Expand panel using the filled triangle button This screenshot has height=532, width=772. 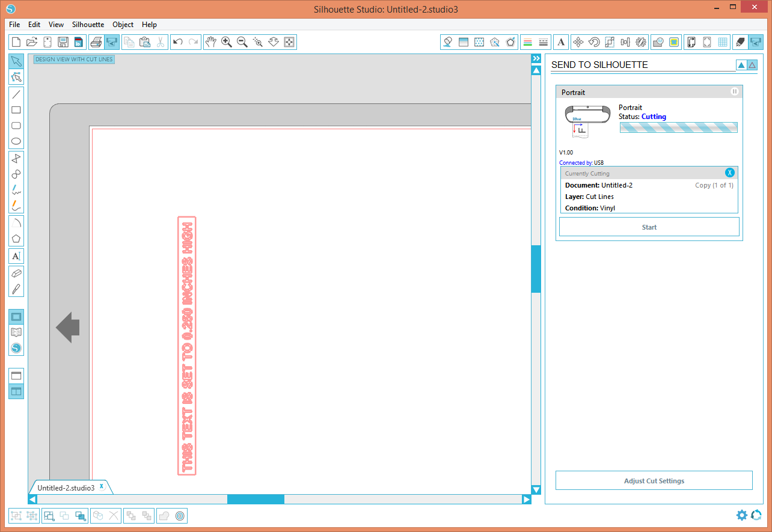click(741, 65)
